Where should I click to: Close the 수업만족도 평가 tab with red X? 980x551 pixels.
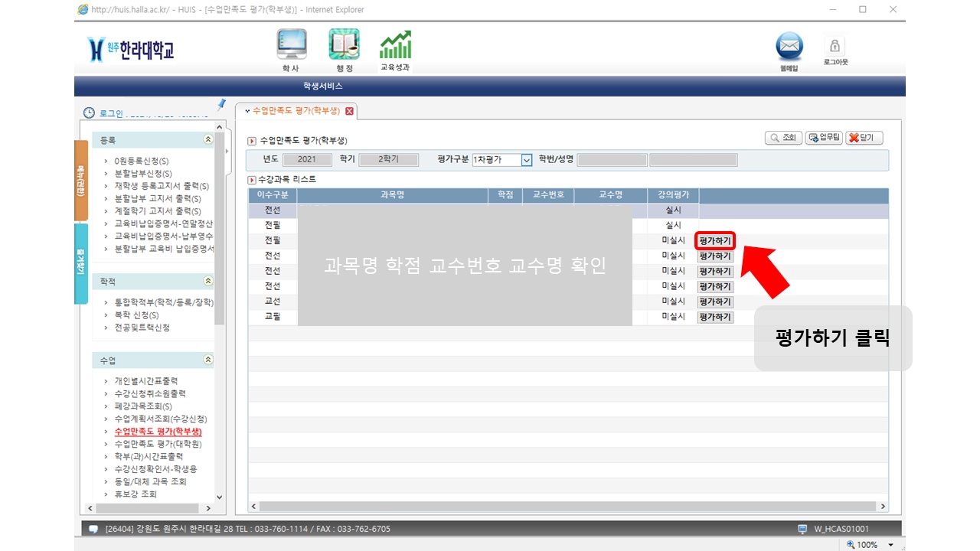[350, 111]
